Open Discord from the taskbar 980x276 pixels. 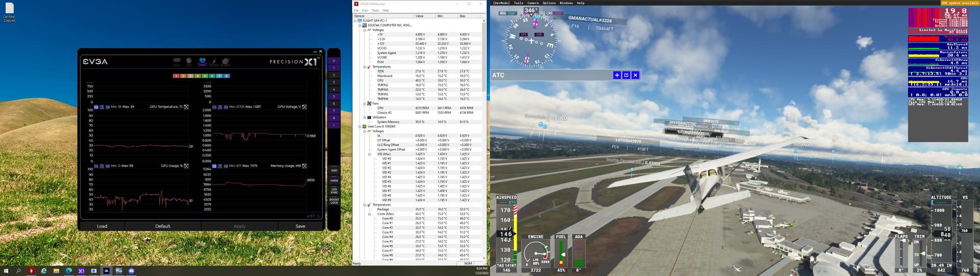tap(131, 271)
